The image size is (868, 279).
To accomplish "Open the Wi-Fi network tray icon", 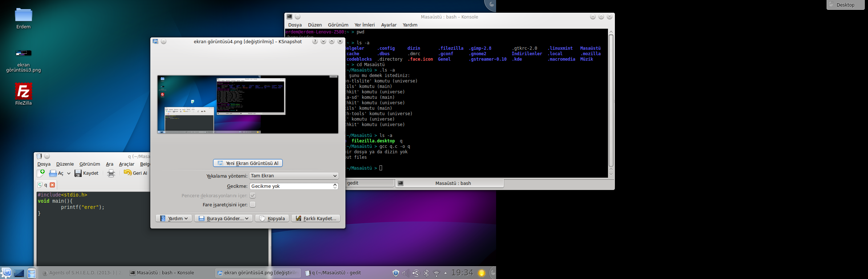I will [x=437, y=273].
